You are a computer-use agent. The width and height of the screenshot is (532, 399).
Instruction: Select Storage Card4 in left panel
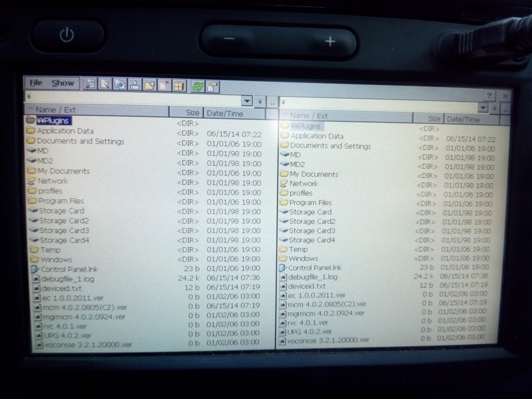pos(64,240)
